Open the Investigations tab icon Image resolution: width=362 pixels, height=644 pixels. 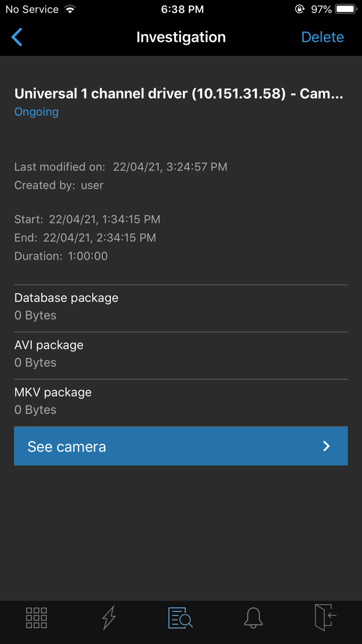click(x=180, y=618)
